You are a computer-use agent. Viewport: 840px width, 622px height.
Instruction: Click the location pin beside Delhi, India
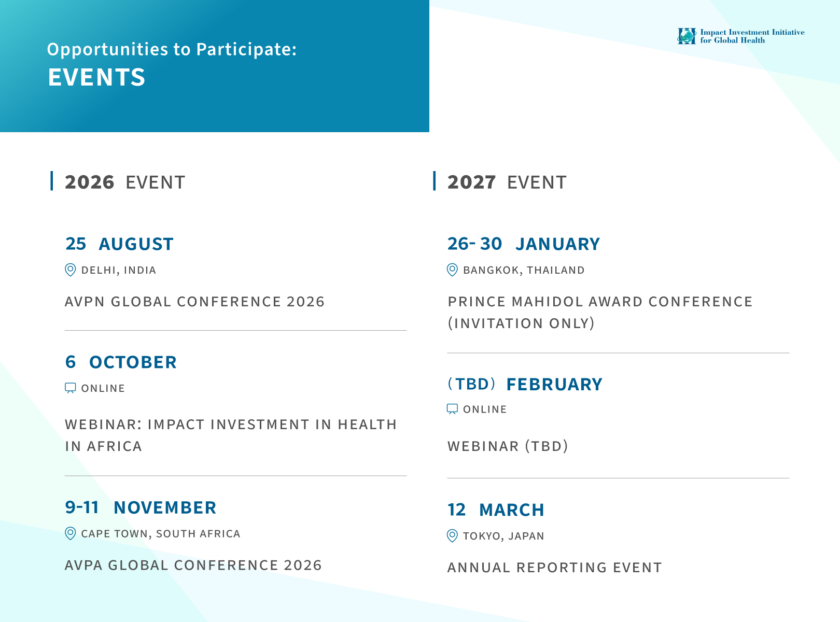click(x=71, y=270)
